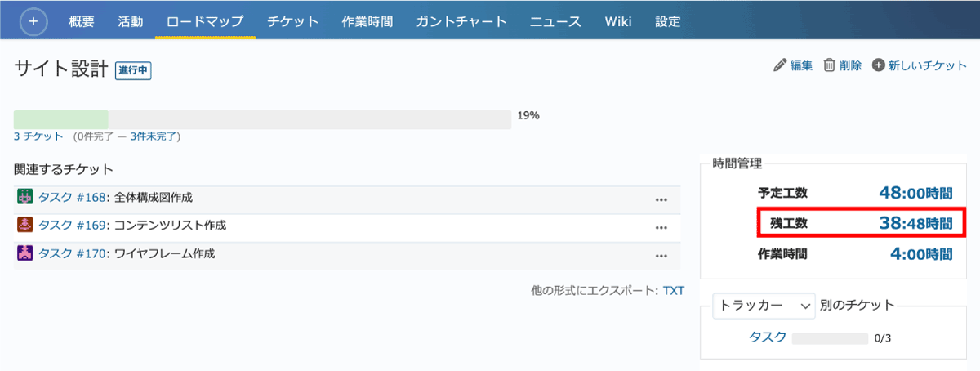Go to the Wiki tab
Viewport: 980px width, 371px height.
click(617, 21)
